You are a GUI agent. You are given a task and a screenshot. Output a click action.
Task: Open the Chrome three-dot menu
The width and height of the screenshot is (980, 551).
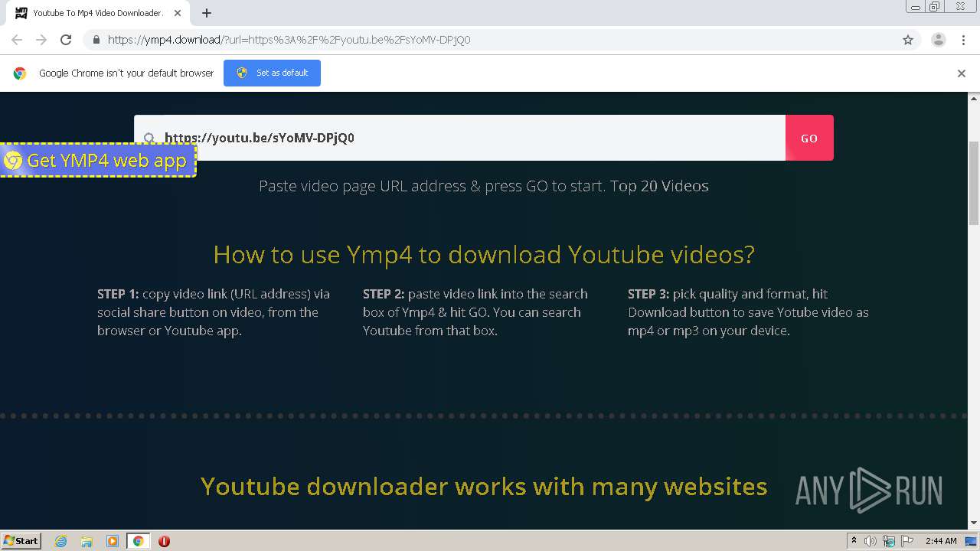pos(963,40)
